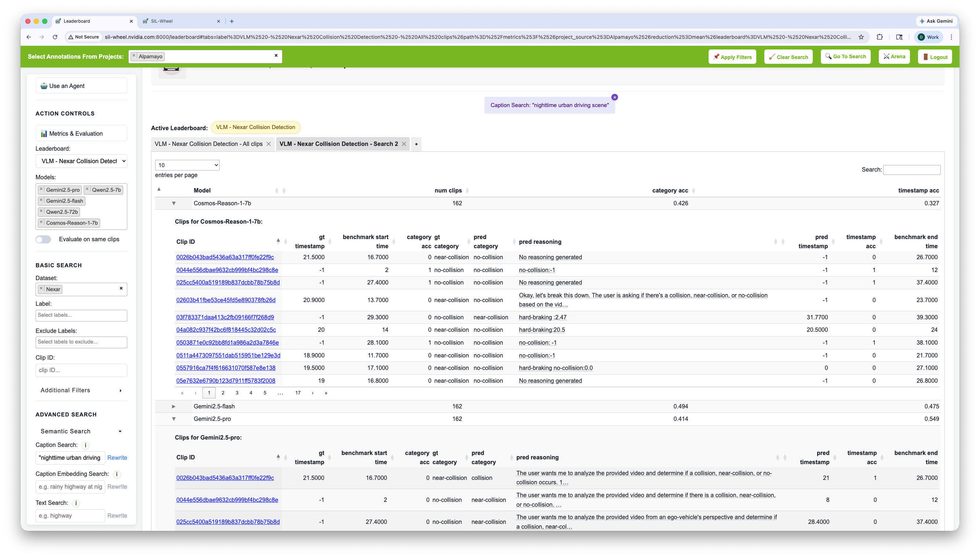Remove Cosmos-Reason-1-7b from Models

coord(41,222)
